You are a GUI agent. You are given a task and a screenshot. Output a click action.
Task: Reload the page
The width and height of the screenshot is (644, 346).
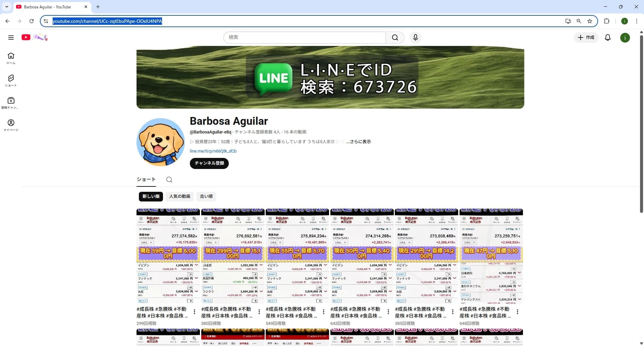(32, 21)
